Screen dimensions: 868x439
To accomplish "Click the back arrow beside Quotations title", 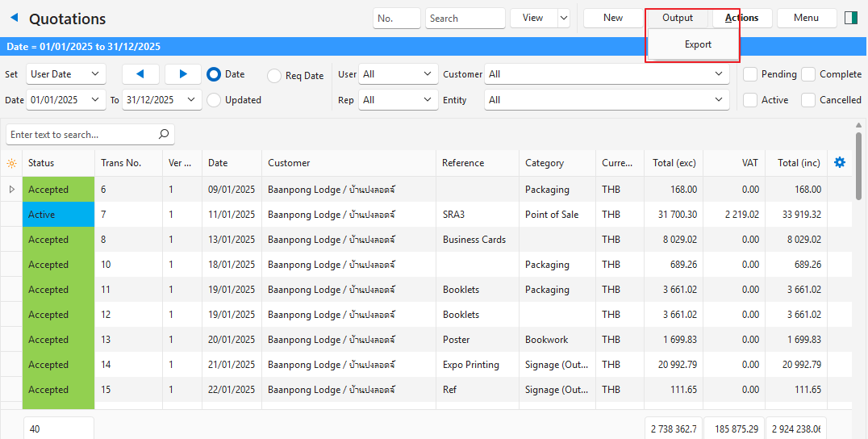I will (x=14, y=18).
